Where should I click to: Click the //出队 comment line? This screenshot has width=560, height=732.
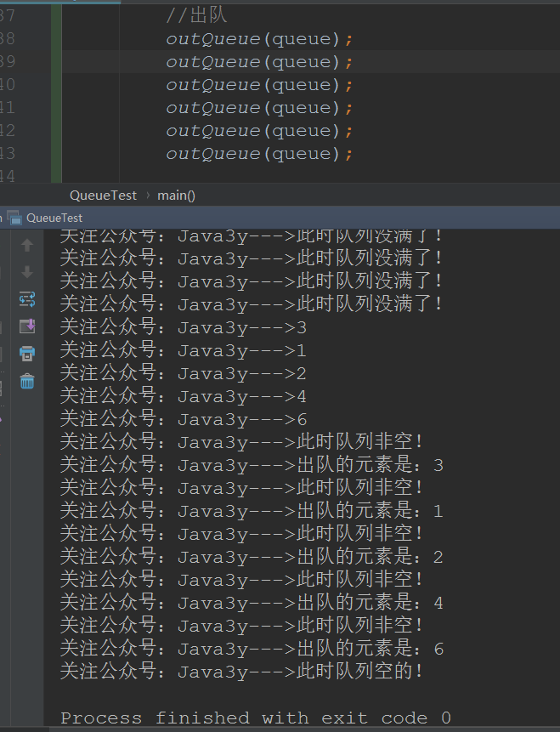[196, 15]
